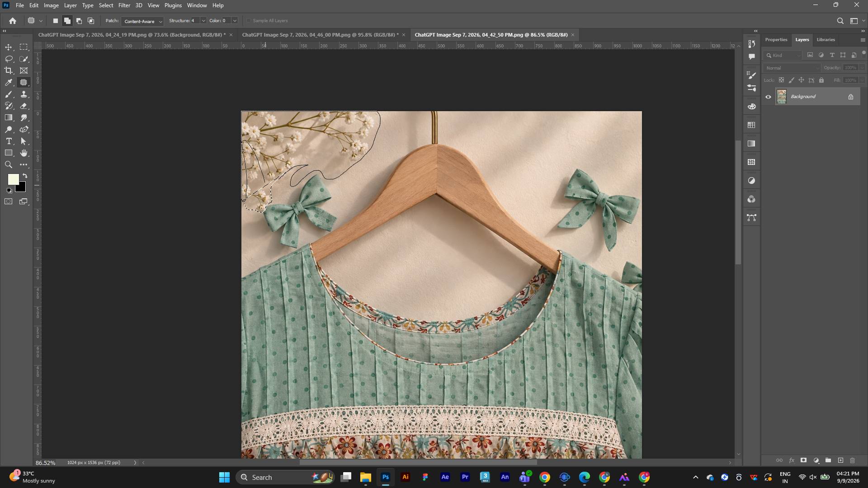
Task: Click the Create new layer icon
Action: [x=840, y=460]
